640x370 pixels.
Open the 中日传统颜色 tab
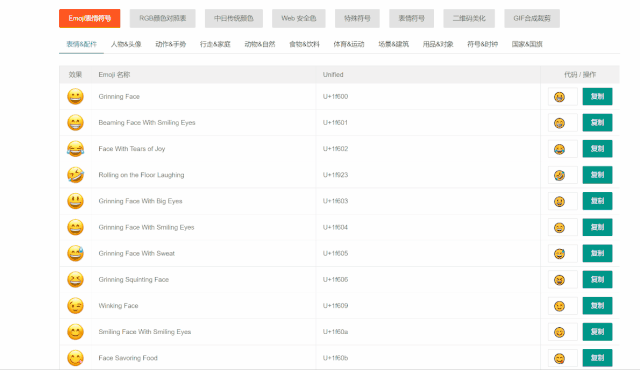[x=233, y=18]
